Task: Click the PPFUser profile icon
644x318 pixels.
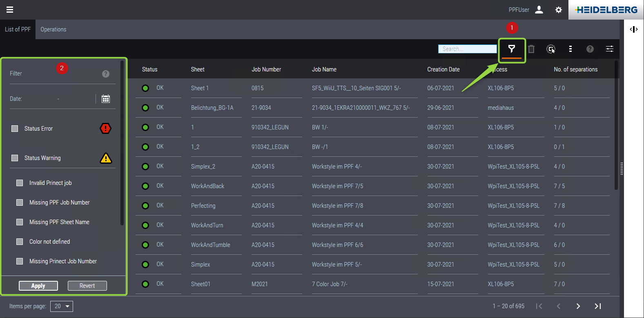Action: point(539,10)
